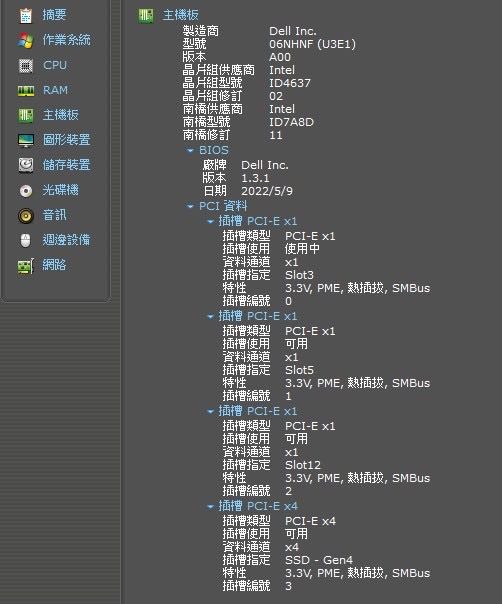Go to the 網路 section
The image size is (502, 604).
[x=54, y=265]
